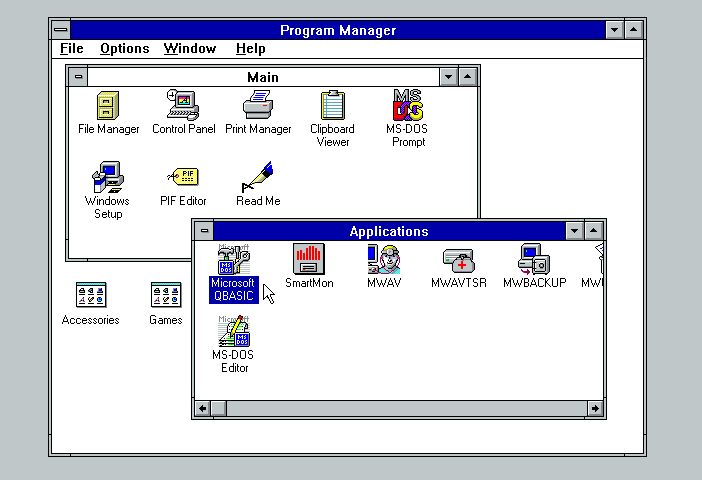This screenshot has height=480, width=702.
Task: Open the MWBACKUP icon
Action: click(534, 259)
